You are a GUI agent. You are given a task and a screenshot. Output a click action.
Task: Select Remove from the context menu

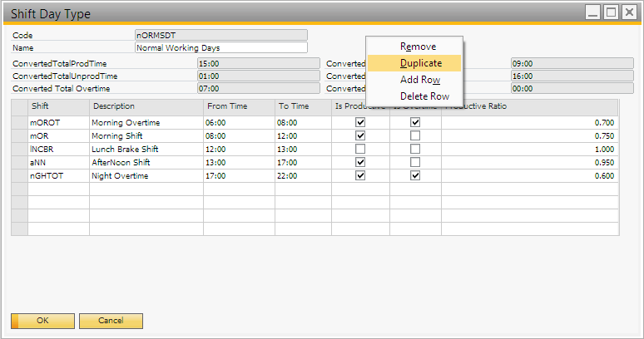pos(418,47)
